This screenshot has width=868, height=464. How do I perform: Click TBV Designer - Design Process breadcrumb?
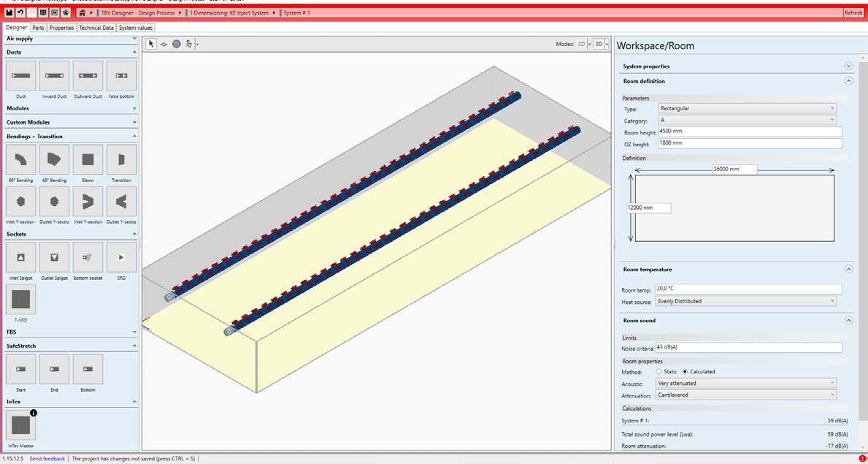click(137, 12)
